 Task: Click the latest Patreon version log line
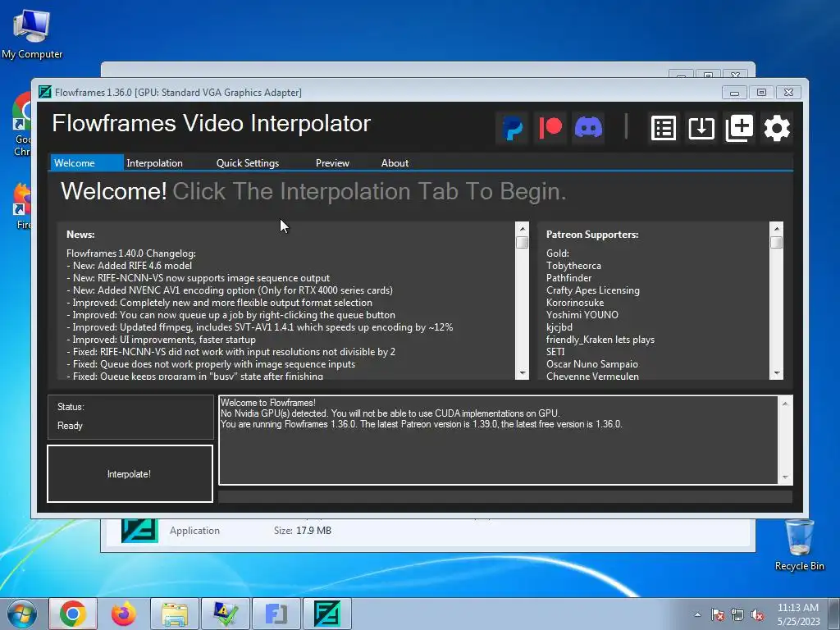(x=421, y=424)
